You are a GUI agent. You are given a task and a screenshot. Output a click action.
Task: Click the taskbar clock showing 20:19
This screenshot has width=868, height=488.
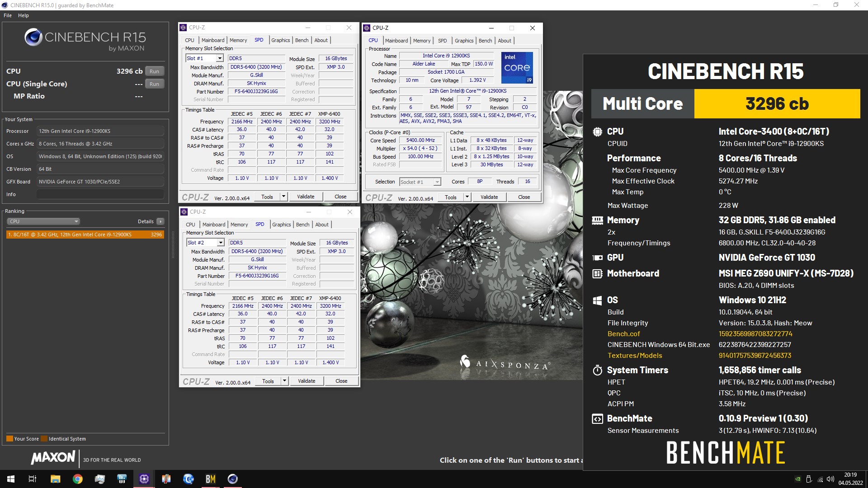coord(850,479)
